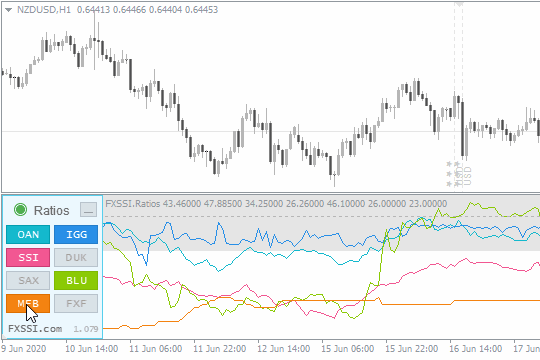Click the version number 1.079
This screenshot has height=360, width=540.
[x=86, y=329]
